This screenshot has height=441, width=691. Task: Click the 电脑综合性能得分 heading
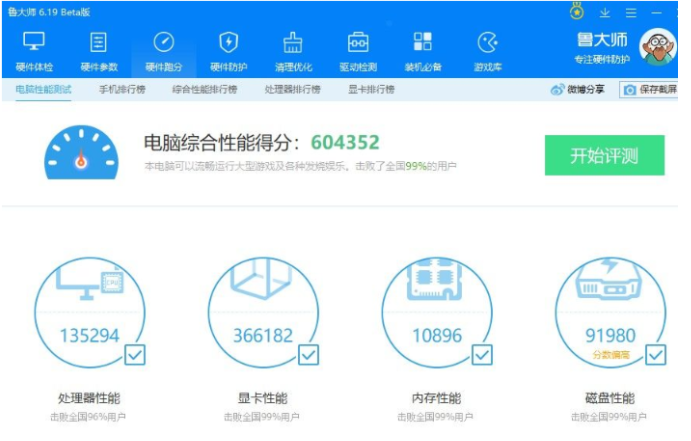[x=222, y=143]
